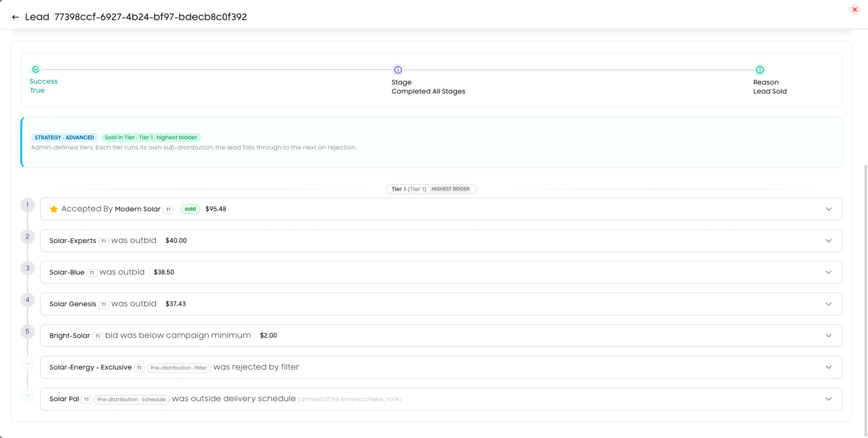The image size is (868, 438).
Task: Click the Success checkmark icon
Action: (36, 69)
